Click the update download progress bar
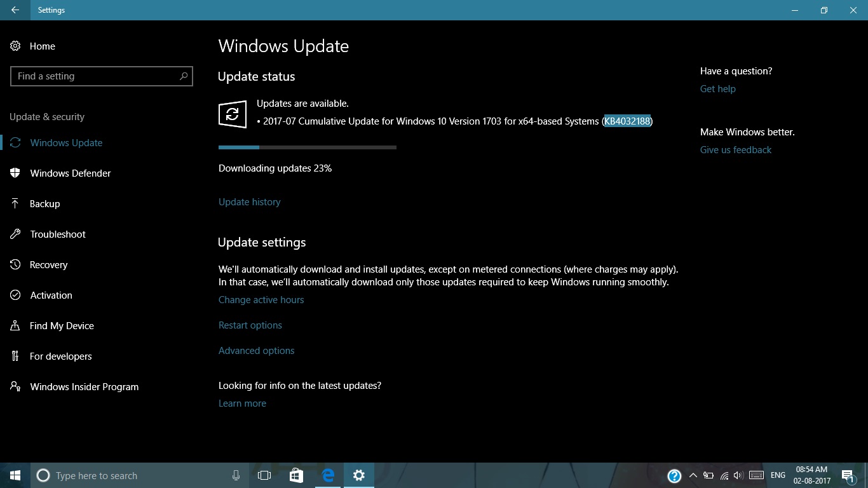868x488 pixels. click(x=307, y=147)
